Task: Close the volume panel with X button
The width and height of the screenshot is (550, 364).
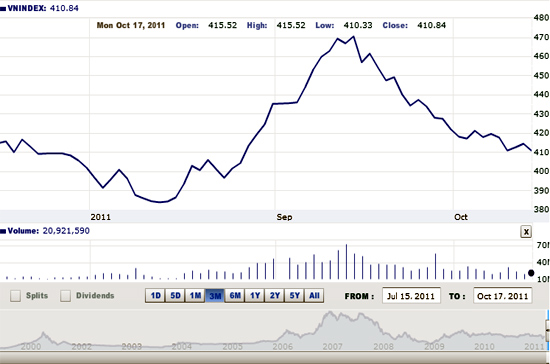Action: 526,232
